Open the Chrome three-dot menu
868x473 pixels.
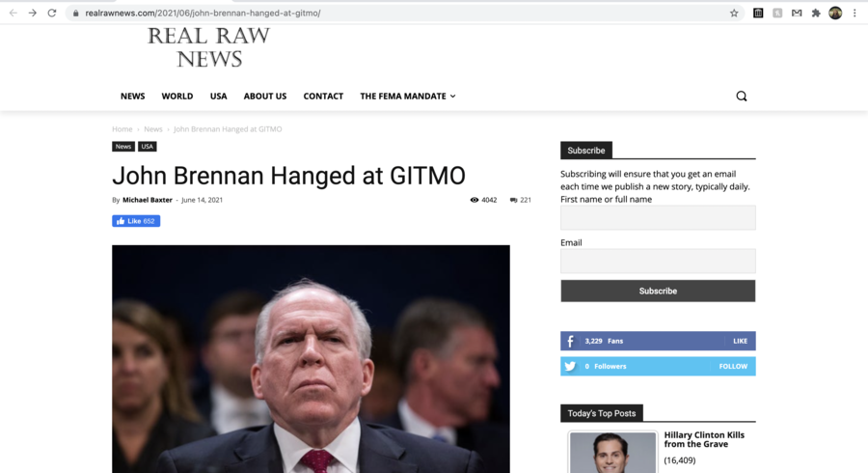(854, 14)
